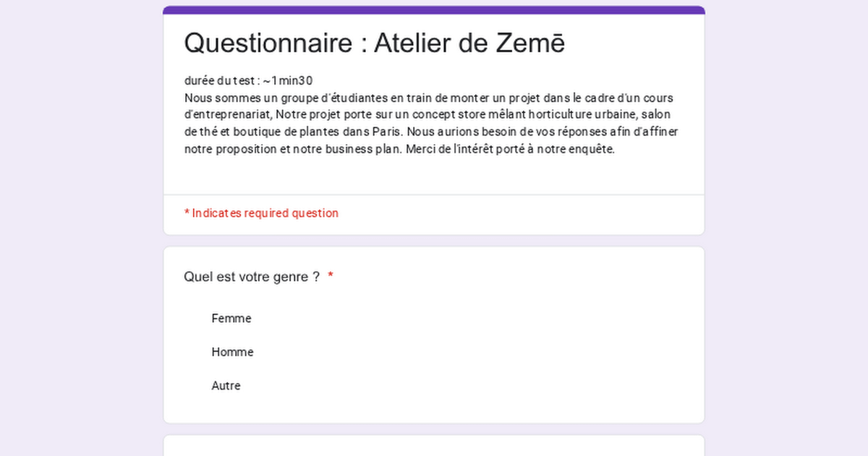Pick the Autre gender option

(226, 386)
